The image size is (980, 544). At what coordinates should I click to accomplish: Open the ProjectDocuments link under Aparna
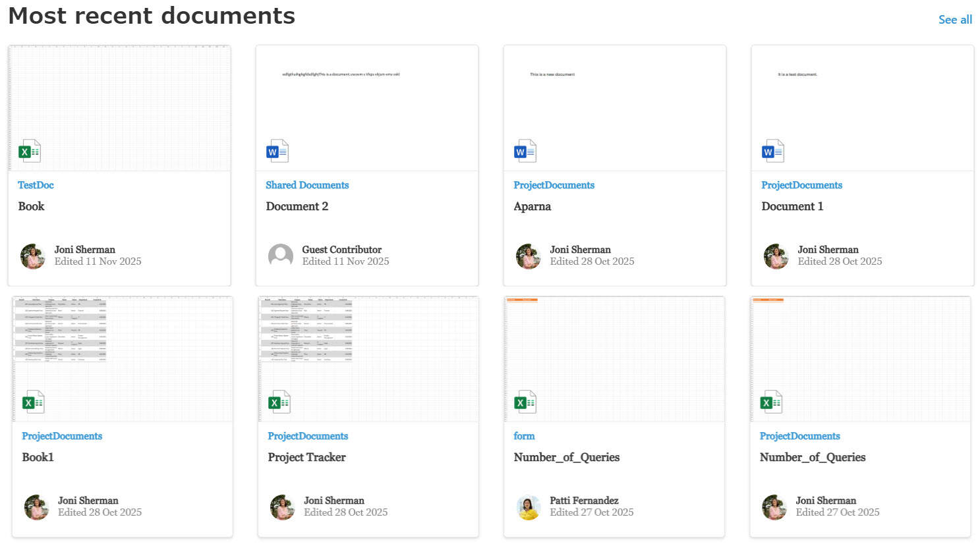[x=554, y=185]
